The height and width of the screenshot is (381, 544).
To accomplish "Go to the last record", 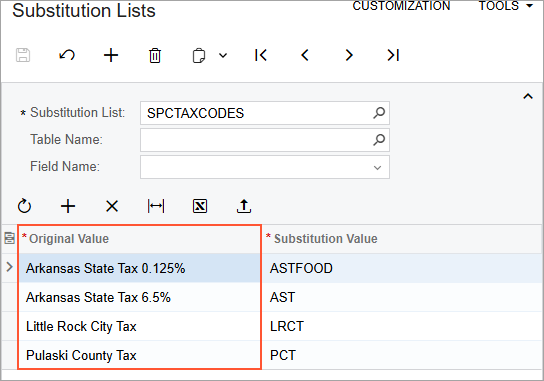I will 393,55.
